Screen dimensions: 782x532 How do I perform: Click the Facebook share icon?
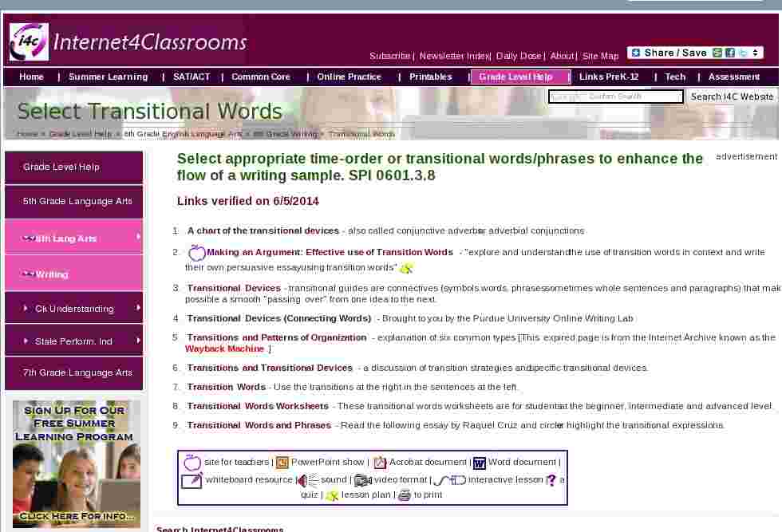(x=730, y=53)
